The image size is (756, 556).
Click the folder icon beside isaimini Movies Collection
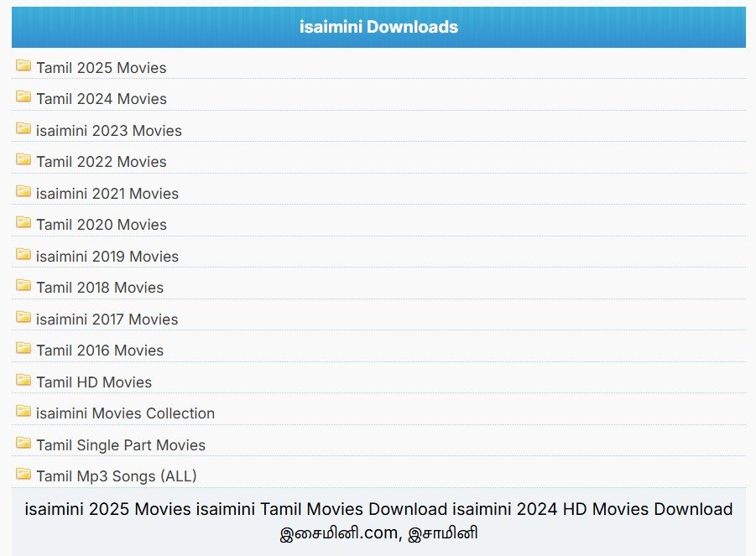(23, 410)
